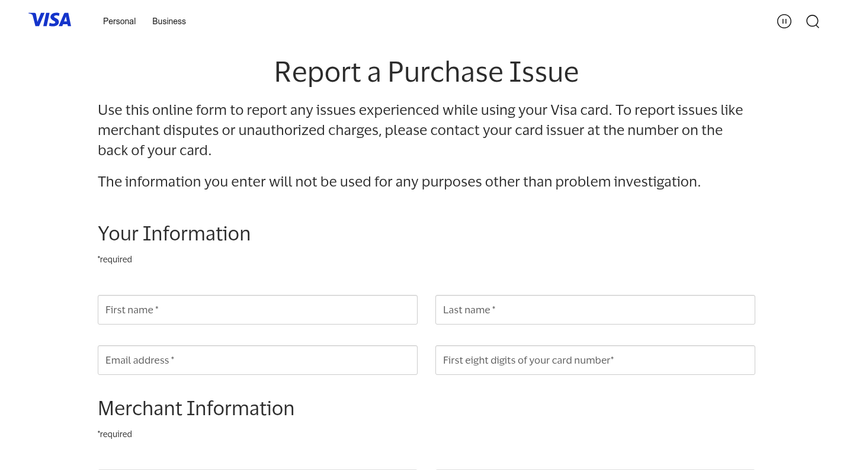Click '*required' under Merchant Information
Viewport: 853px width, 470px height.
115,434
